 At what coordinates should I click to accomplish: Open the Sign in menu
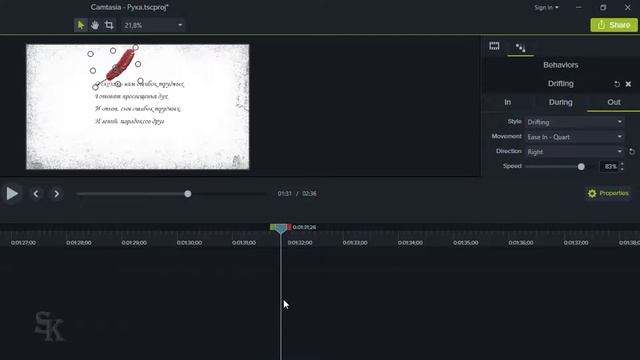click(x=547, y=7)
